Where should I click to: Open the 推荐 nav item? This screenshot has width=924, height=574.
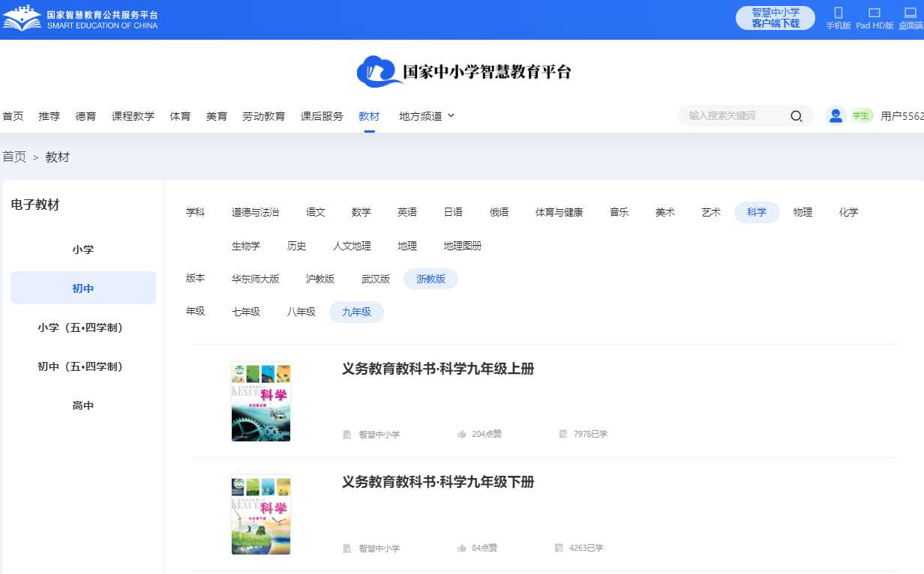[x=49, y=116]
